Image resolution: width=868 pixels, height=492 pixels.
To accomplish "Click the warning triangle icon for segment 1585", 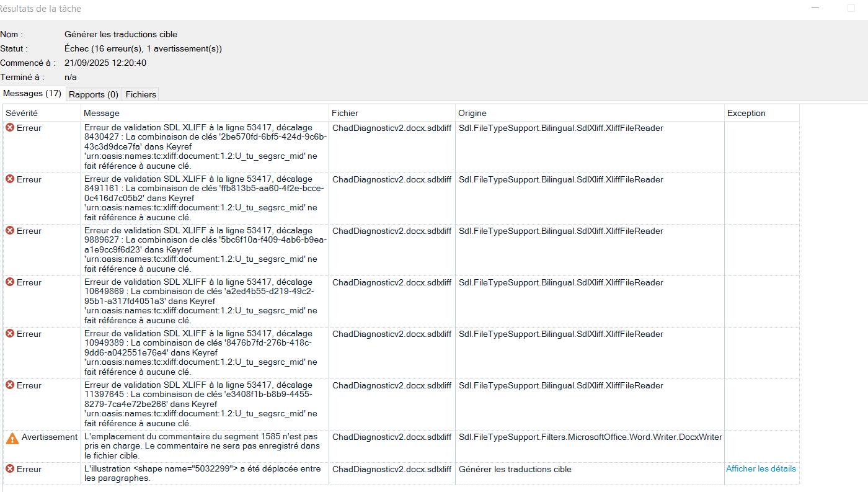I will coord(11,437).
